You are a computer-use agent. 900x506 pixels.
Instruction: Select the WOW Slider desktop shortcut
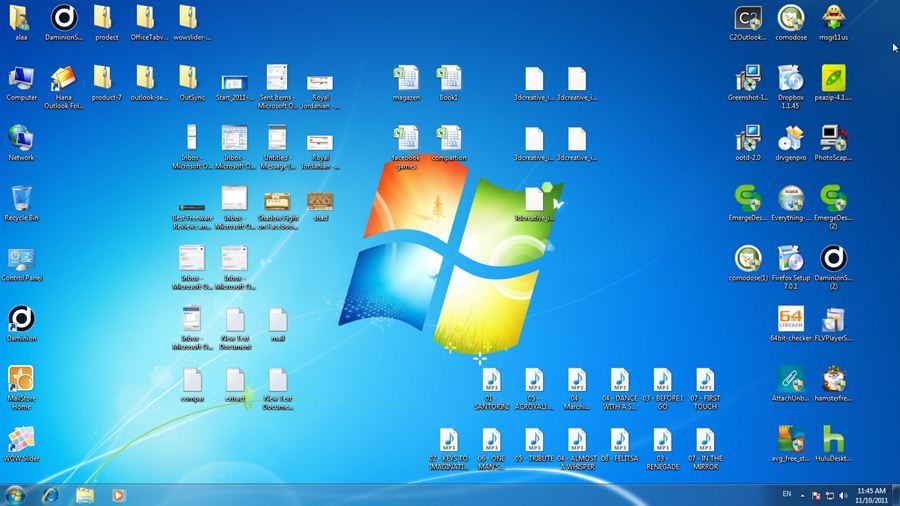21,440
